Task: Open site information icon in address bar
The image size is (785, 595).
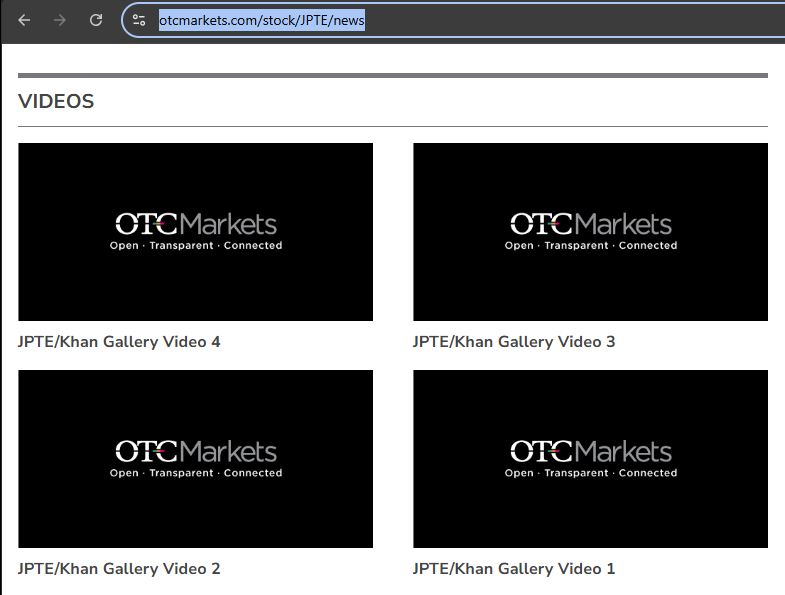Action: pos(139,20)
